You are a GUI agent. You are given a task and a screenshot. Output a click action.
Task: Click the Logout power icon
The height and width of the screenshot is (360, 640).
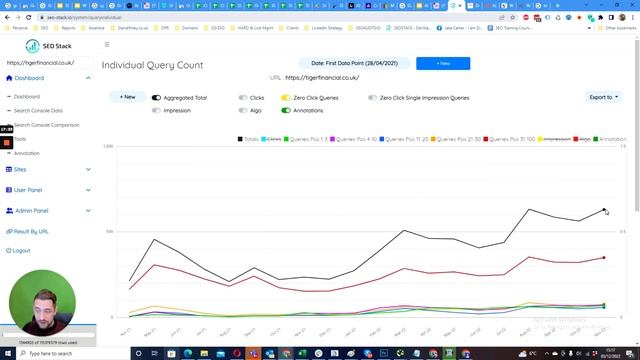click(9, 251)
